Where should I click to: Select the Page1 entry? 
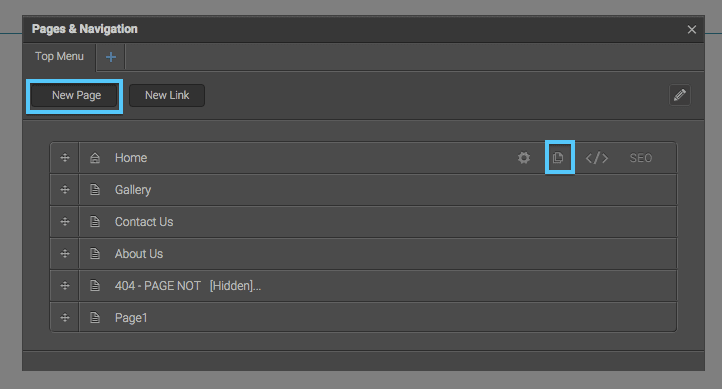pos(378,318)
